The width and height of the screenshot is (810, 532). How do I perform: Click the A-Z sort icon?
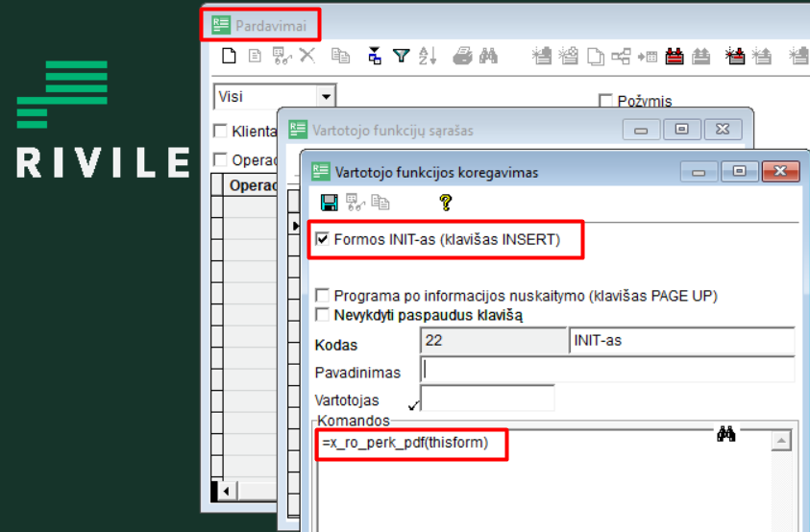point(428,56)
